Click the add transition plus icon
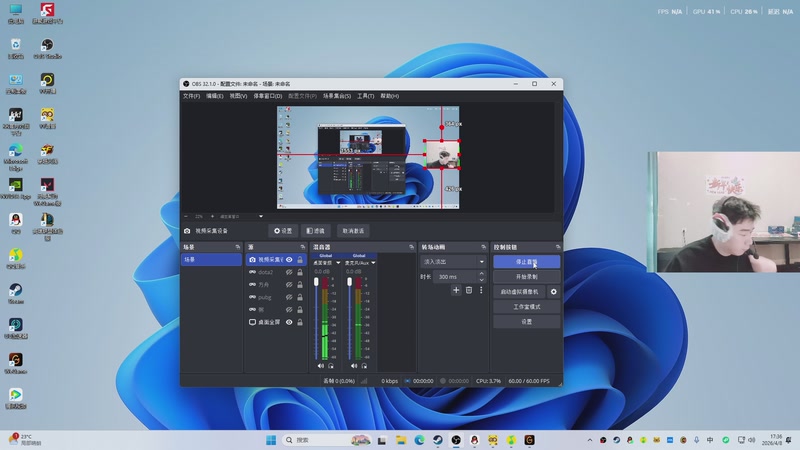This screenshot has height=450, width=800. click(456, 290)
